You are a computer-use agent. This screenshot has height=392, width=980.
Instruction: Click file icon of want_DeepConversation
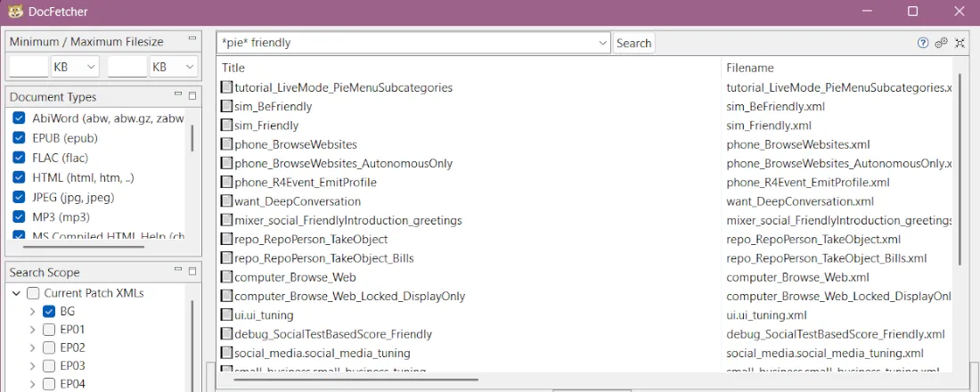(227, 201)
